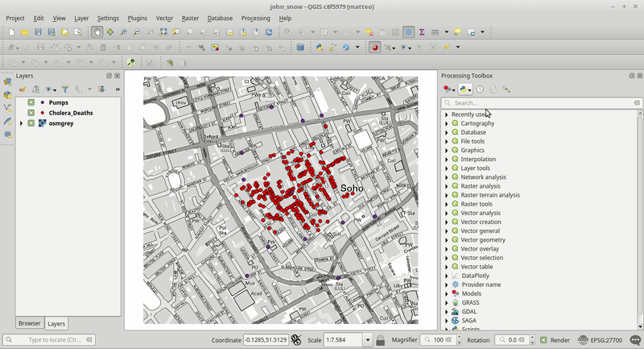Click the EPSG:27700 CRS button

point(600,340)
